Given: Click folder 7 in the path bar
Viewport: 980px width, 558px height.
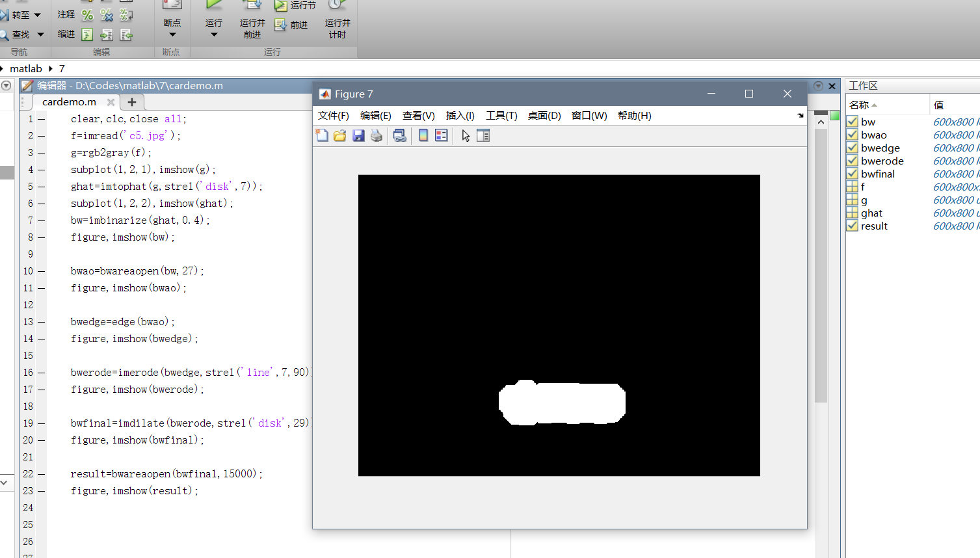Looking at the screenshot, I should [62, 68].
